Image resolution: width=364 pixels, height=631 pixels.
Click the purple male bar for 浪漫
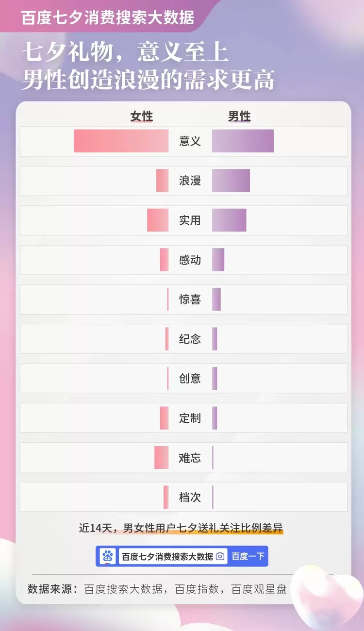231,181
